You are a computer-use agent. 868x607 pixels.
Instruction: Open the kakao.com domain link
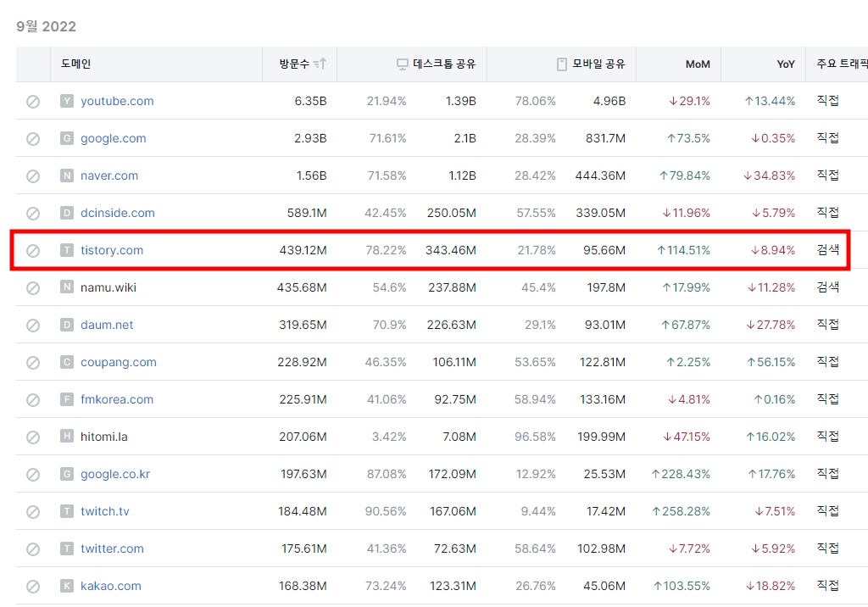[111, 586]
